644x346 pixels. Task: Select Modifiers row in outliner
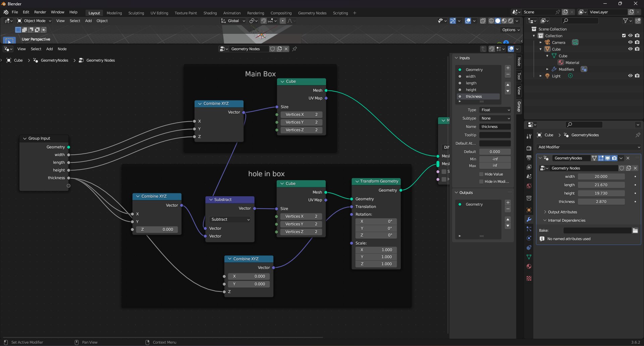click(x=566, y=69)
